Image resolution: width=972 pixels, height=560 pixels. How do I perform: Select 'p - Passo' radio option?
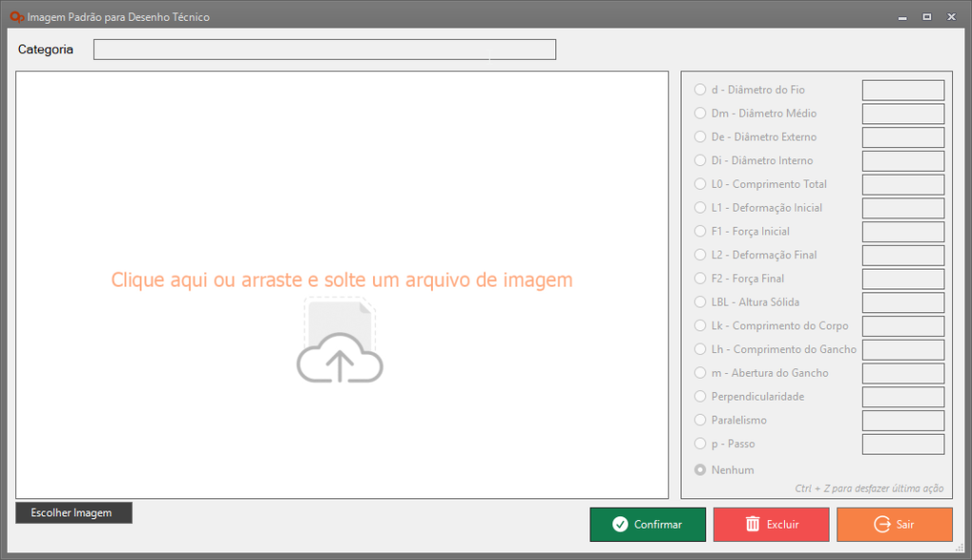(x=701, y=444)
